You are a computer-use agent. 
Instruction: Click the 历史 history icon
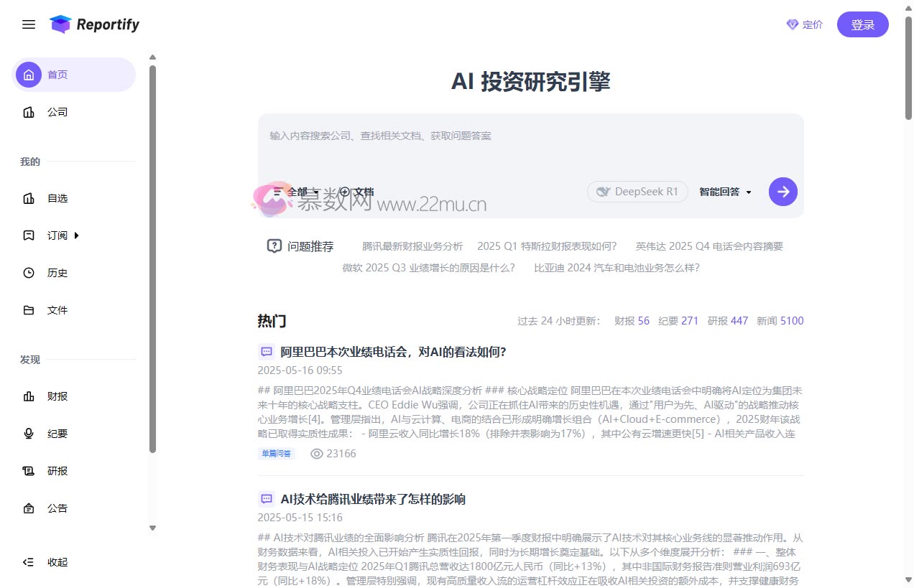[x=29, y=273]
